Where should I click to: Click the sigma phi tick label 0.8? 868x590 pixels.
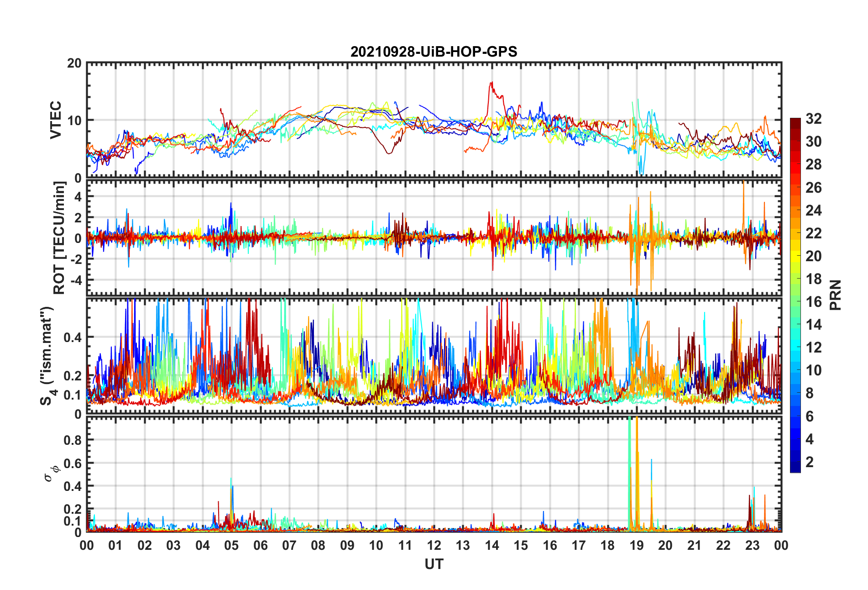73,440
